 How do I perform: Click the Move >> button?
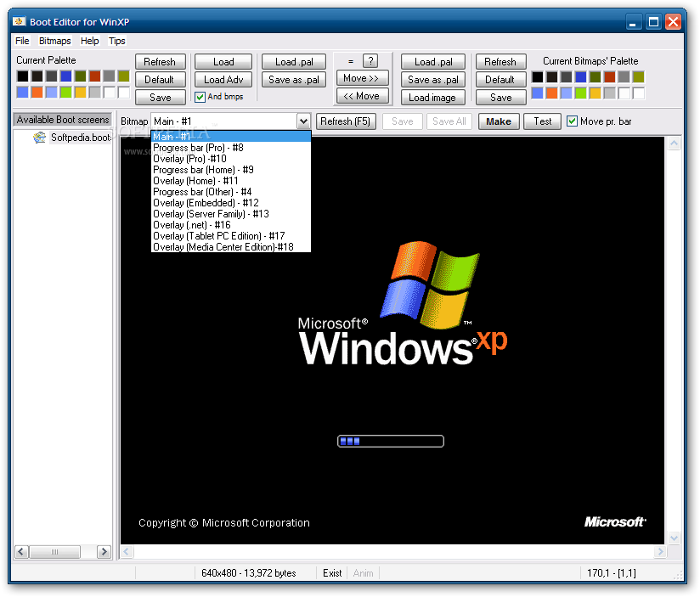click(362, 78)
